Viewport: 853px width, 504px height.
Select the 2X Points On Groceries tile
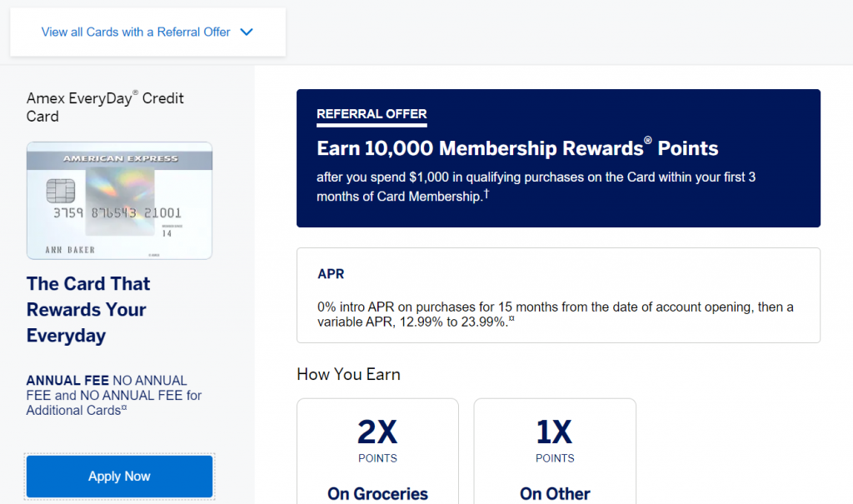(377, 452)
